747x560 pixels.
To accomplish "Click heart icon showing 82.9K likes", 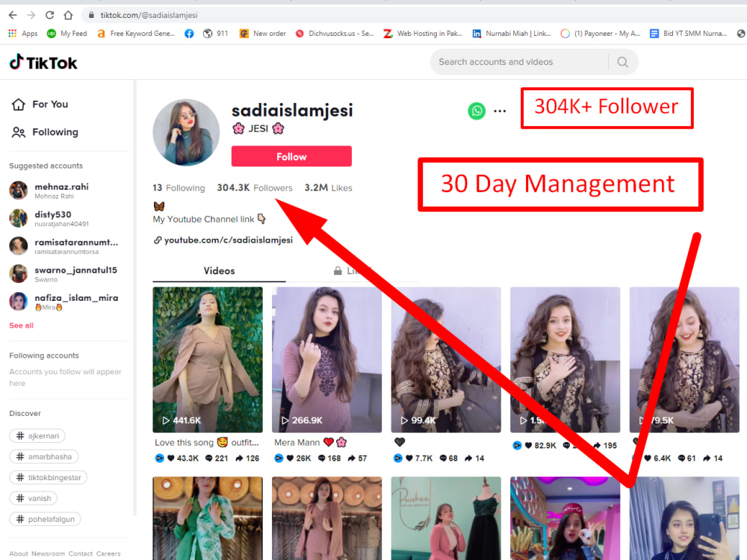I will pos(528,446).
